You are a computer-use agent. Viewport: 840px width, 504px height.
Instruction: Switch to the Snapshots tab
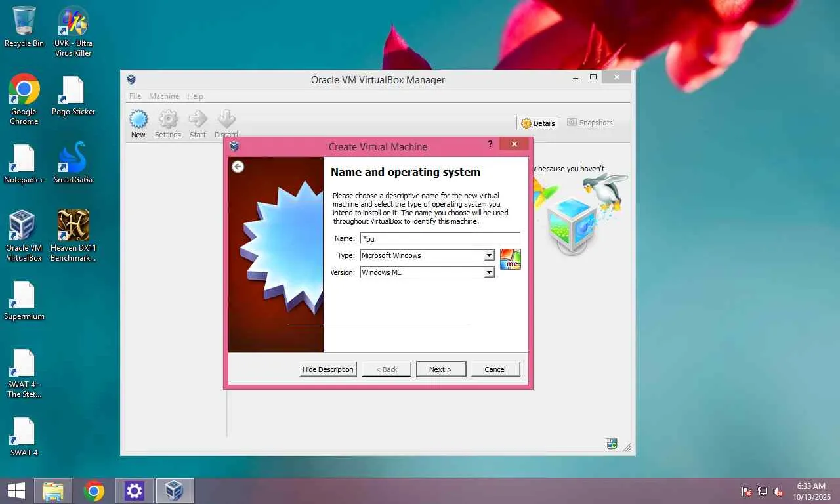tap(590, 123)
